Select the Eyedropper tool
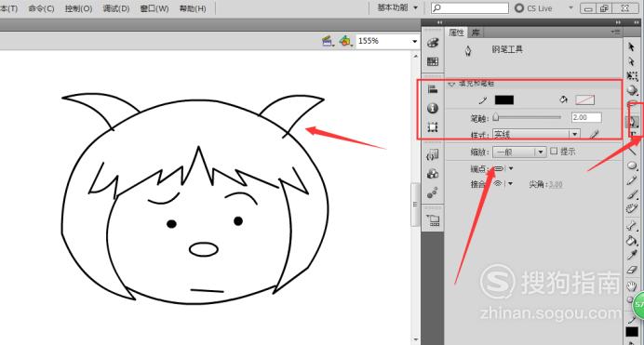Viewport: 644px width, 345px height. coord(632,255)
